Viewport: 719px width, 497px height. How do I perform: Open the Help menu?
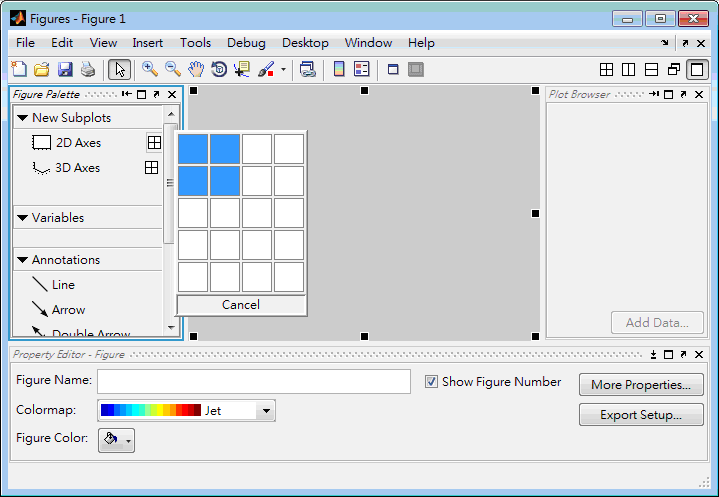point(421,43)
